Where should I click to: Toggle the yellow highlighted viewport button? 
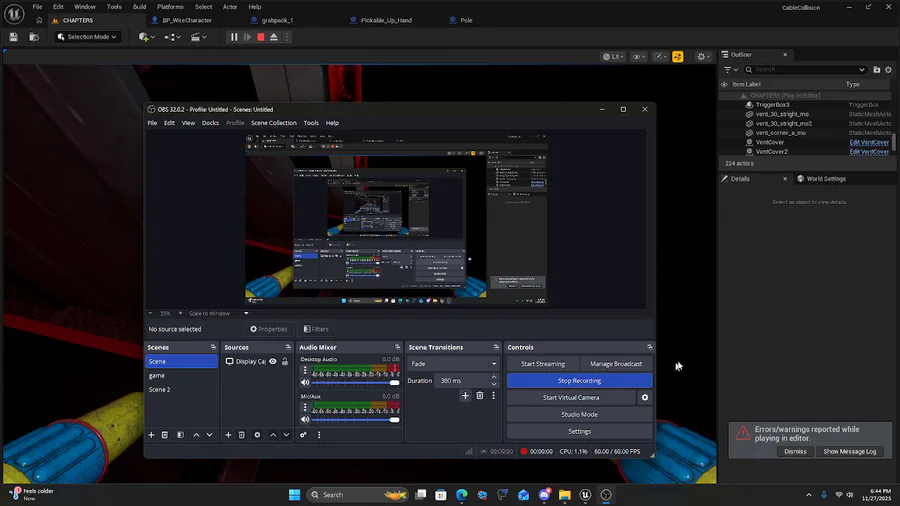point(678,57)
